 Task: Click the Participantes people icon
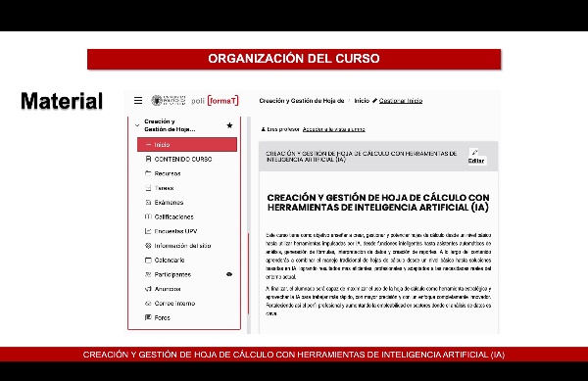pos(148,274)
